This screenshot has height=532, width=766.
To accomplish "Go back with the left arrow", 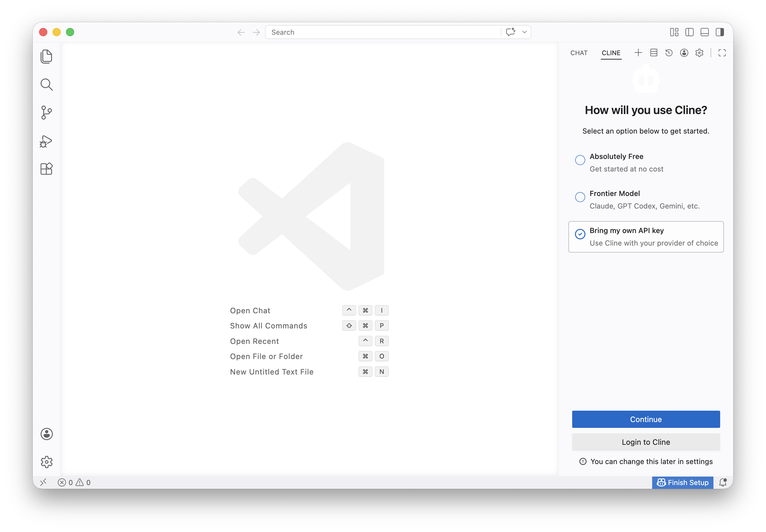I will 241,32.
